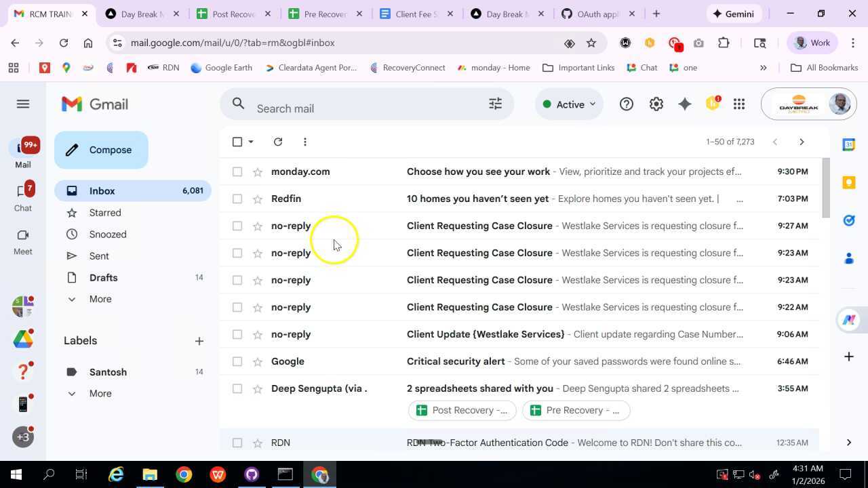Image resolution: width=868 pixels, height=488 pixels.
Task: Open Important Links bookmark folder
Action: pos(579,68)
